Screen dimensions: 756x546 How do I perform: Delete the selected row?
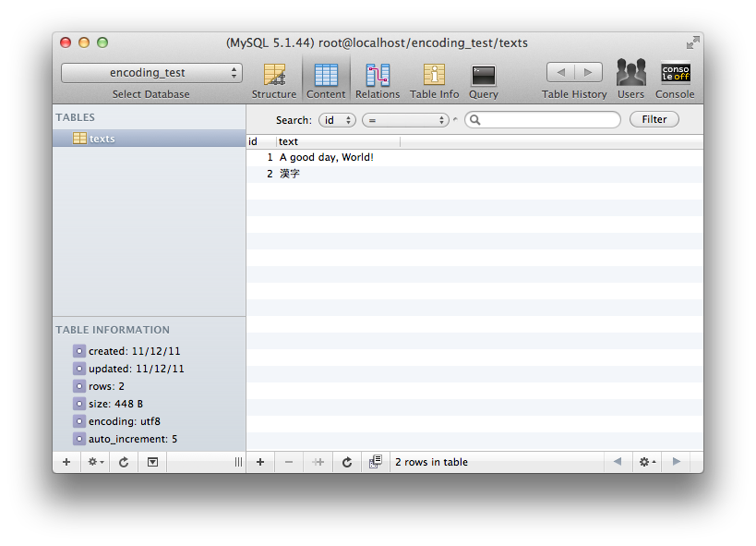point(288,461)
